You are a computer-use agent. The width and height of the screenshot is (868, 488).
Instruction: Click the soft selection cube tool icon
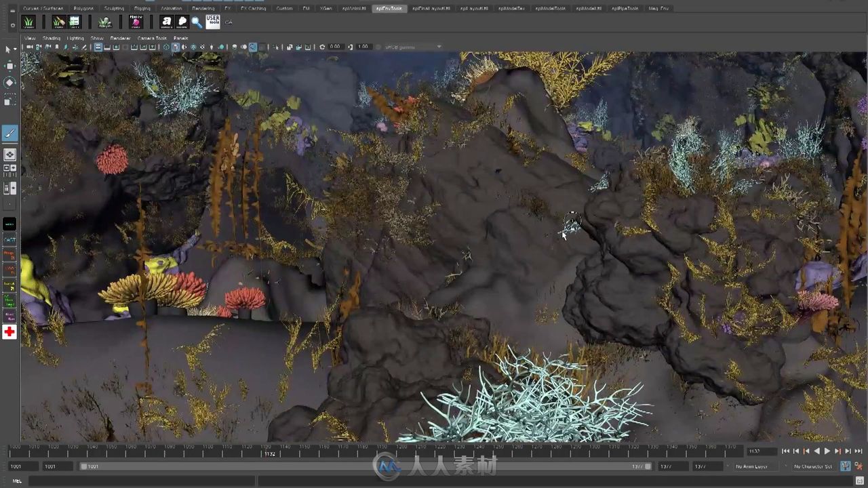coord(9,155)
